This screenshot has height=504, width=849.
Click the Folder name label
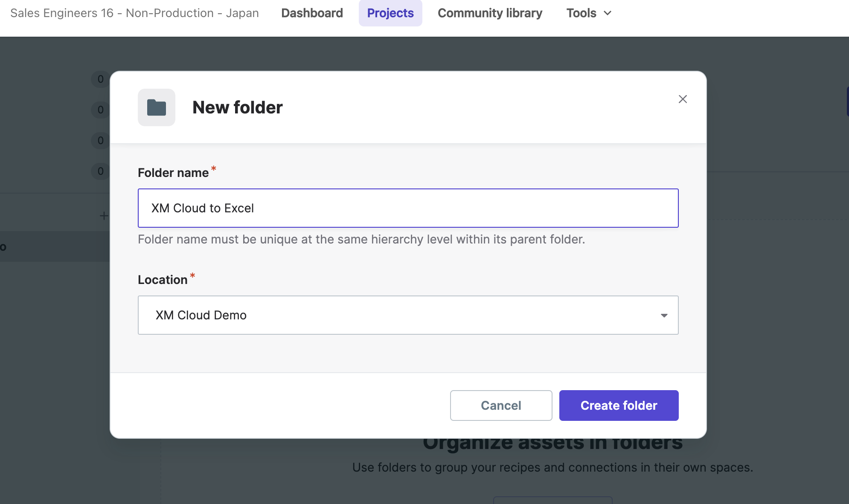click(x=173, y=173)
